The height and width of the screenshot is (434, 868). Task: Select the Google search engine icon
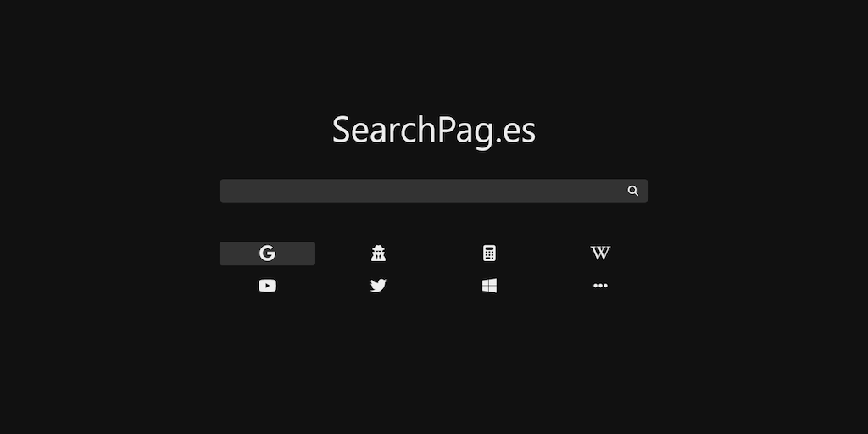[x=267, y=253]
